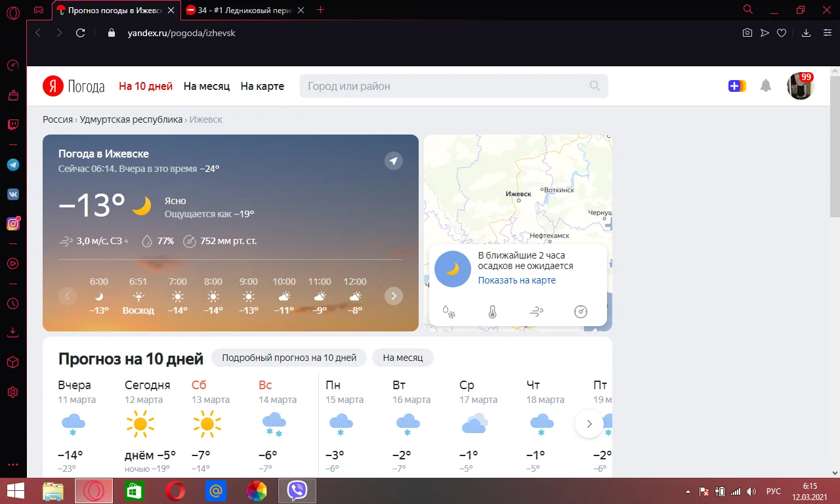Open Instagram from the browser sidebar
This screenshot has width=840, height=504.
pos(12,223)
